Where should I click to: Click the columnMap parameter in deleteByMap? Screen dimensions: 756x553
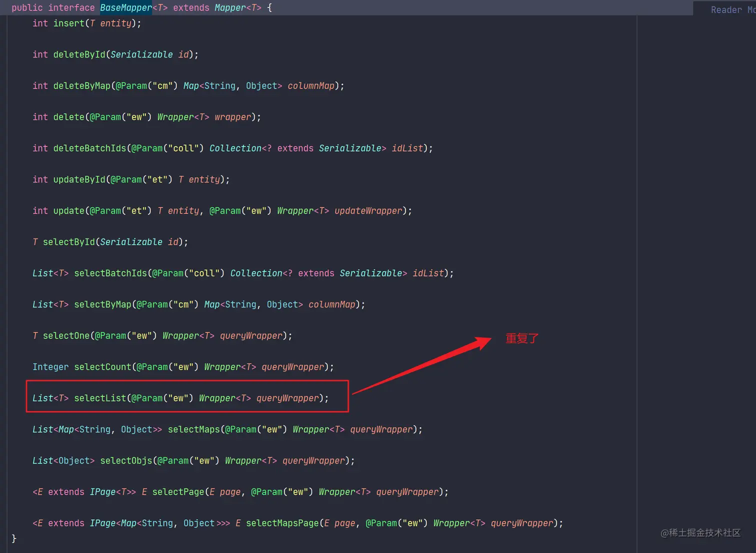click(x=311, y=86)
